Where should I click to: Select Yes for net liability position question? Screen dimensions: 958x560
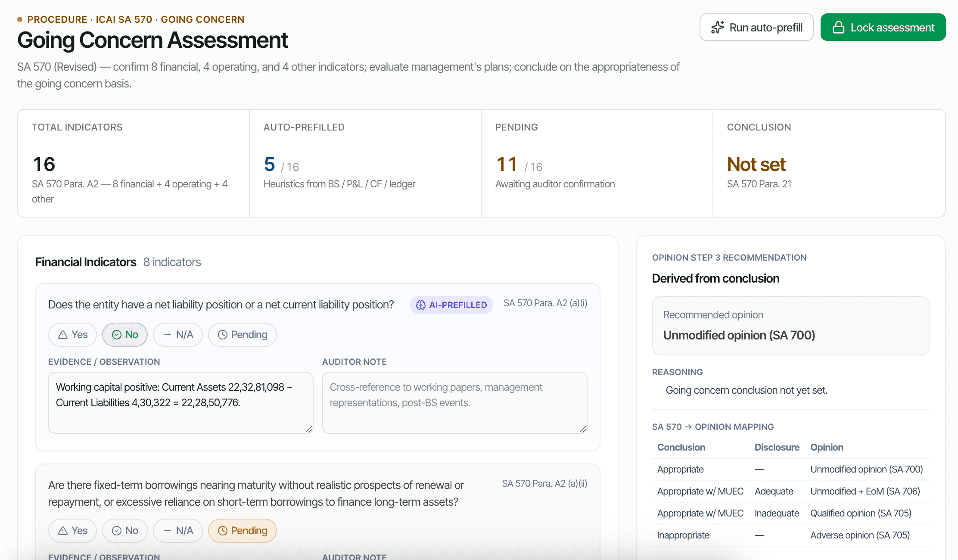(72, 335)
